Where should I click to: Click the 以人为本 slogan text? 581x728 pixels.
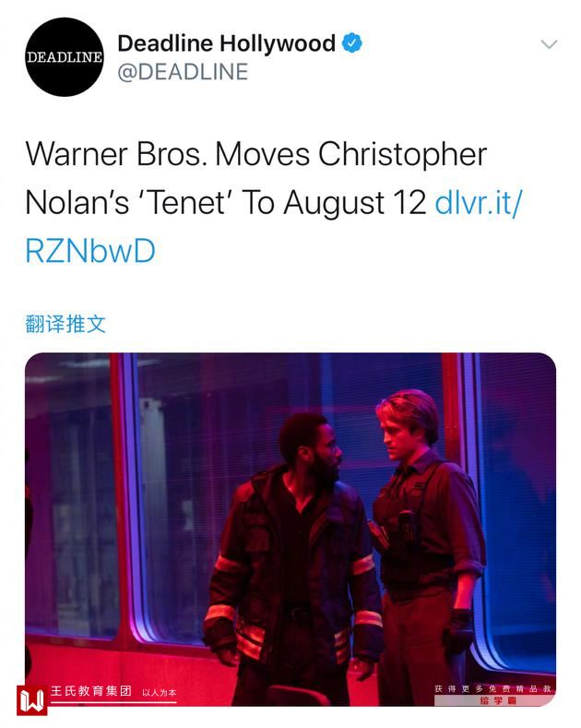click(159, 693)
